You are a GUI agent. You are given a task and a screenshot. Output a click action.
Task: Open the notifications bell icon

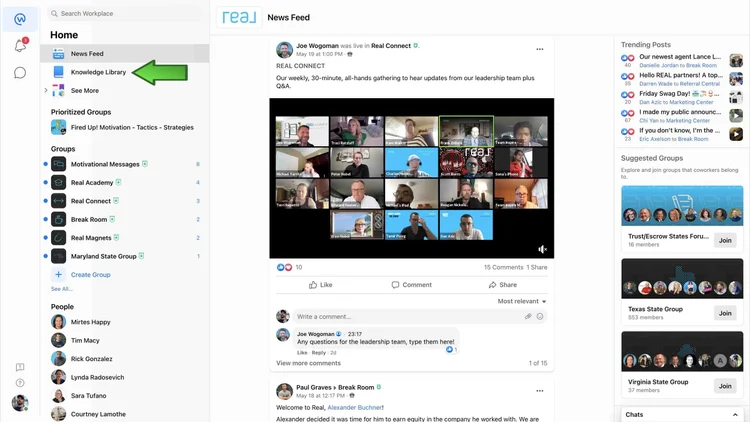pos(20,46)
